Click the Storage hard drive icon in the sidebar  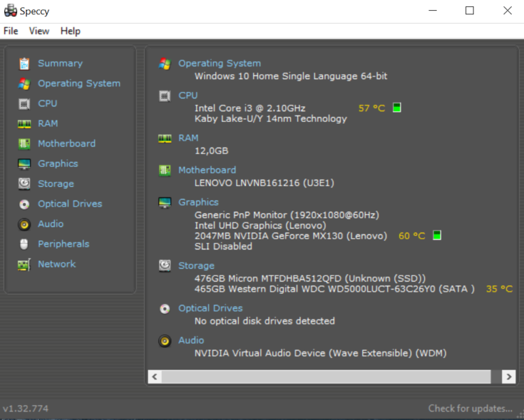click(x=24, y=184)
